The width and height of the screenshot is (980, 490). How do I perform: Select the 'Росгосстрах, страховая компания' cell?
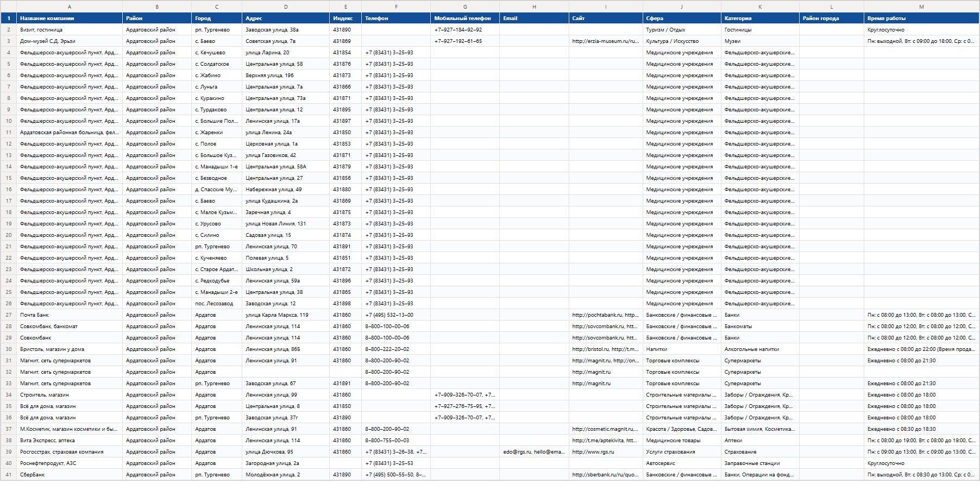click(70, 452)
